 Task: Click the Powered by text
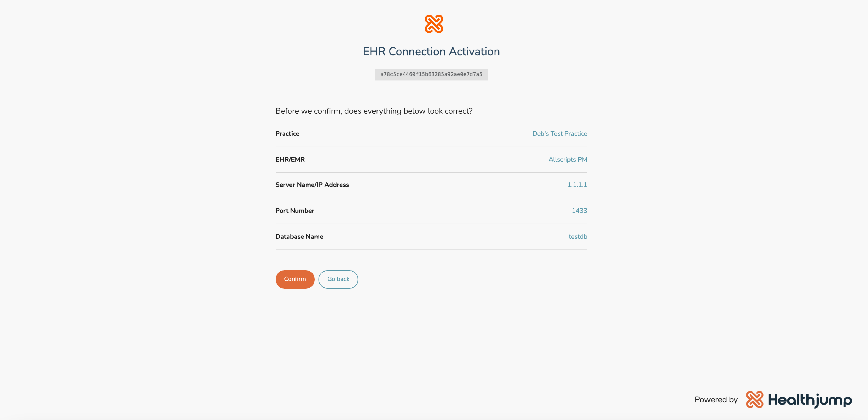point(716,400)
